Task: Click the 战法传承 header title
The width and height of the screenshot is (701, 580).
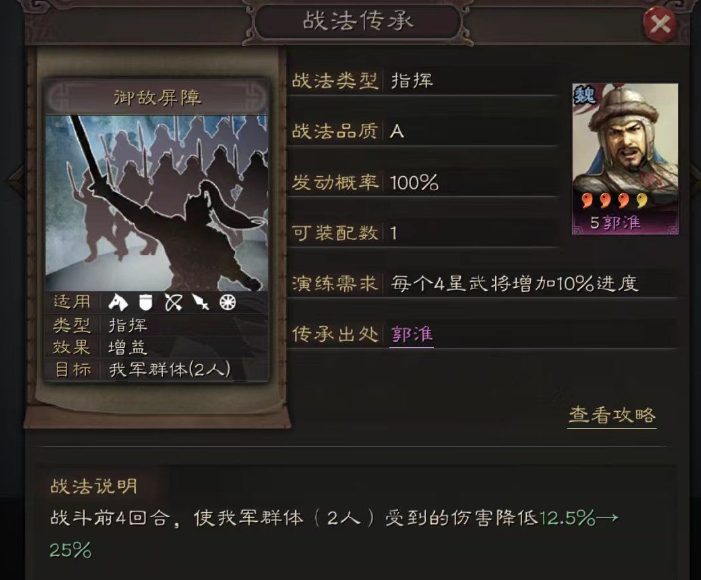Action: point(358,21)
